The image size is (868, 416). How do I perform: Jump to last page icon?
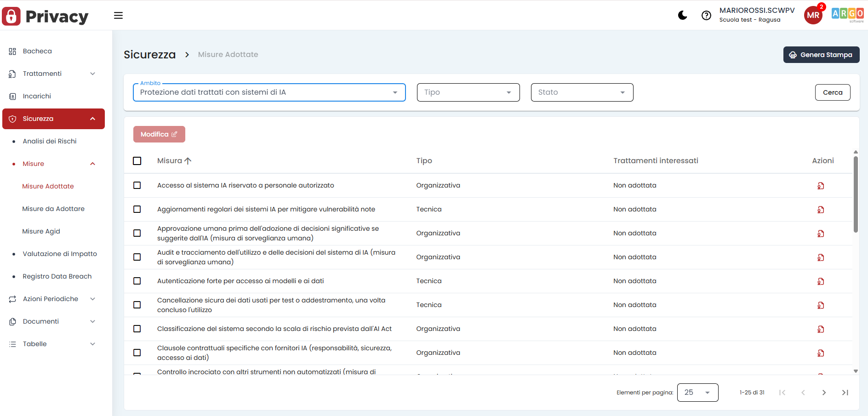coord(845,393)
